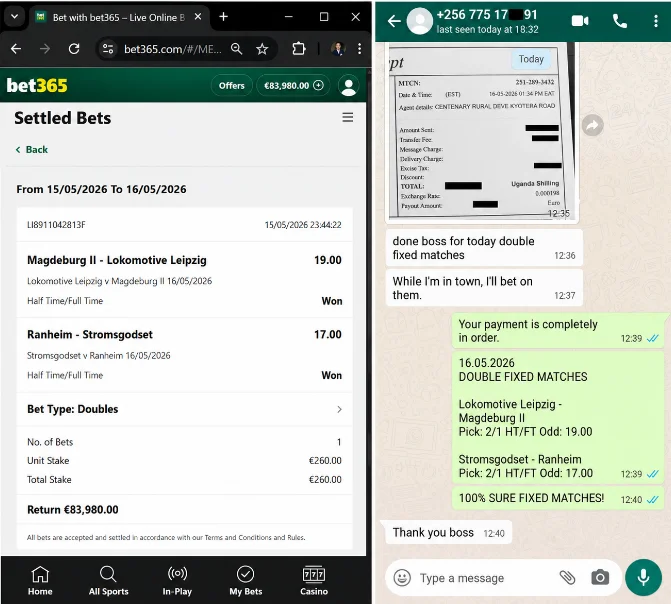Start a WhatsApp video call
This screenshot has height=604, width=671.
tap(580, 21)
